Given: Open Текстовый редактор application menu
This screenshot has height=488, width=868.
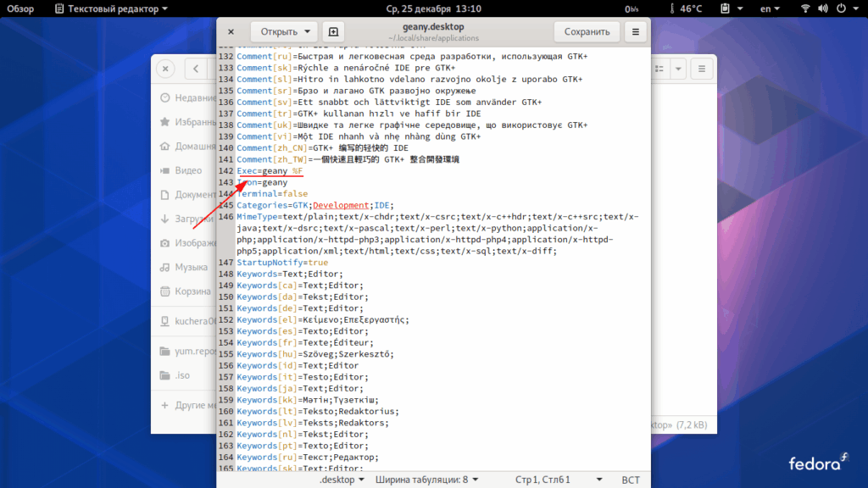Looking at the screenshot, I should click(111, 8).
